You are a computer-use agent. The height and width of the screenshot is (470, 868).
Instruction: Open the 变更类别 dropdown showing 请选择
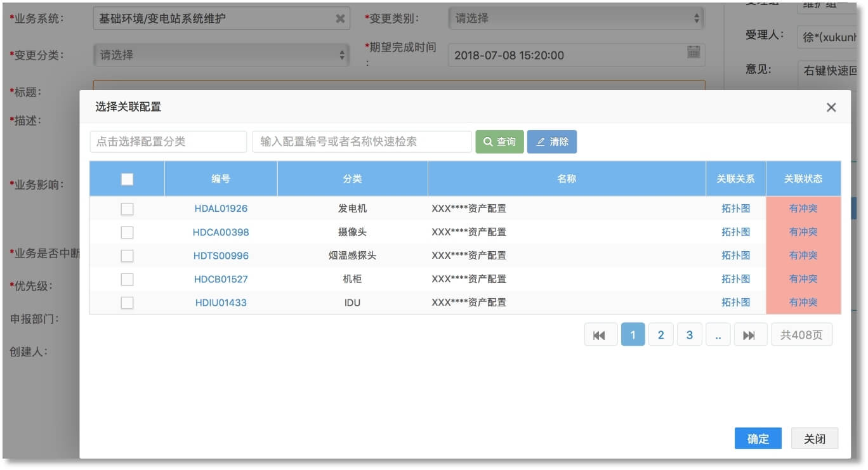click(x=574, y=18)
